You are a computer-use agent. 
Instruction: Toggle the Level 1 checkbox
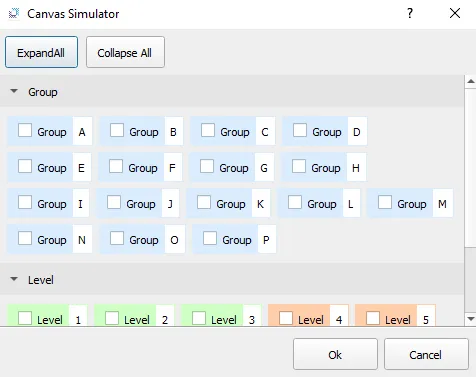[25, 318]
